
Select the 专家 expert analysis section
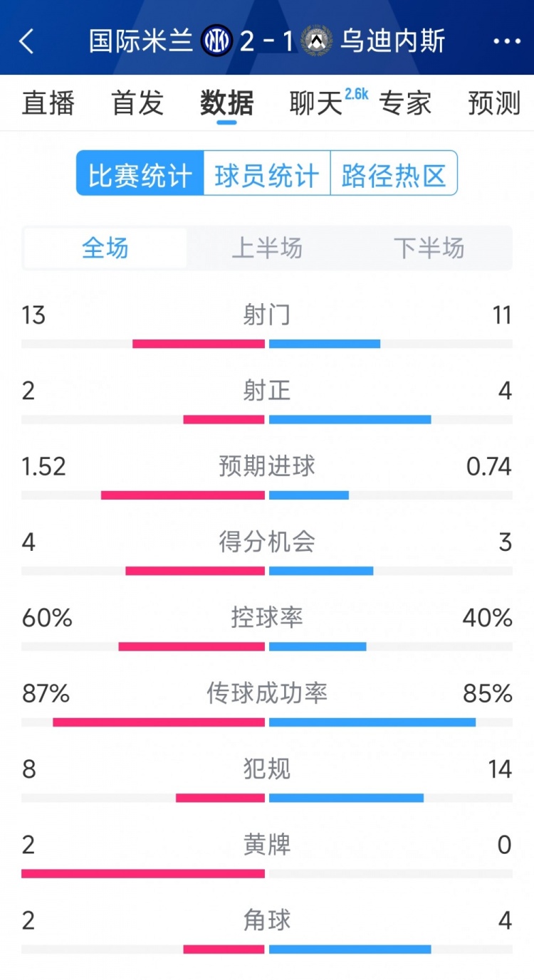(x=407, y=104)
